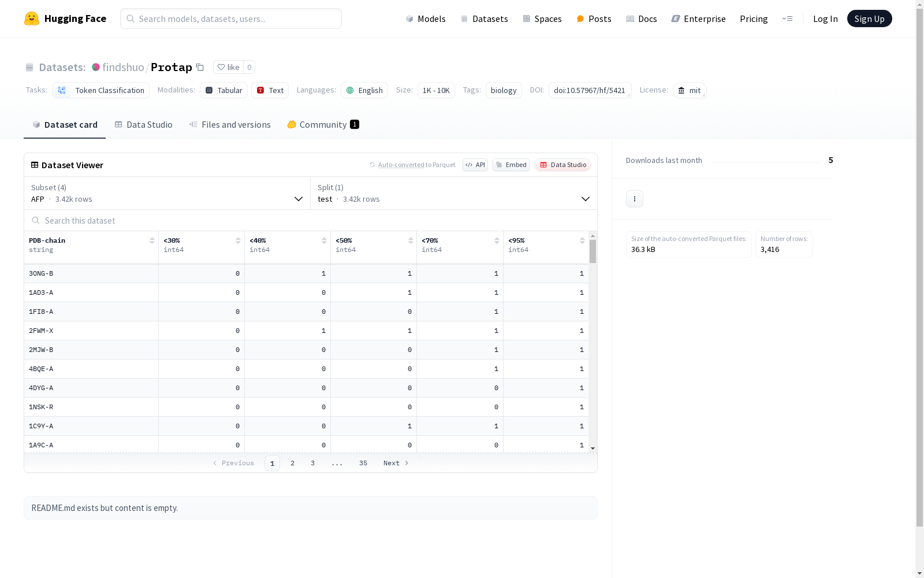Select the 3ONG-B cell

coord(91,273)
